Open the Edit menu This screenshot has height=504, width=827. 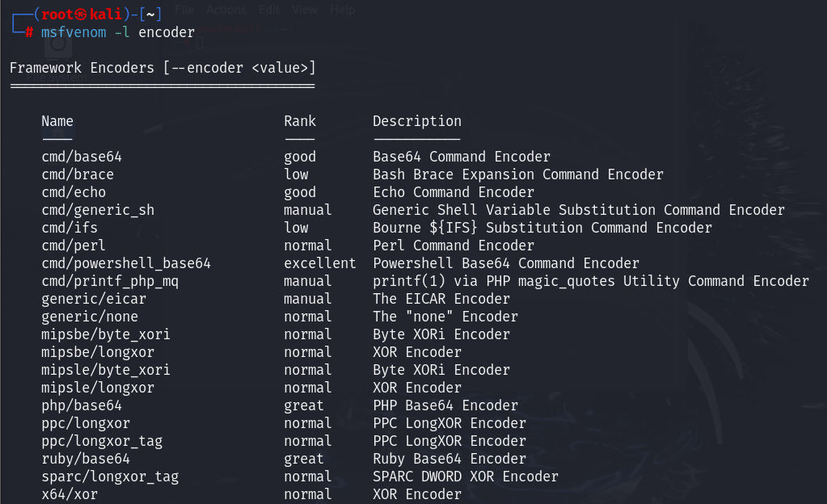(x=269, y=10)
